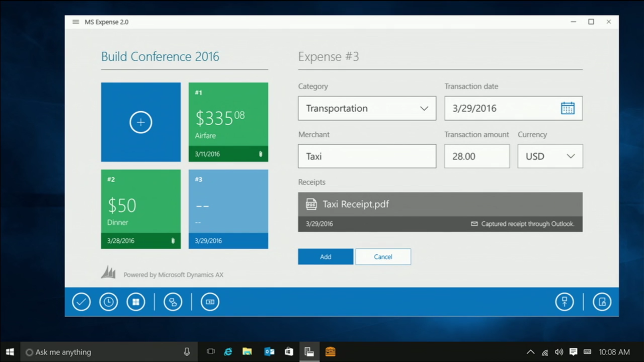This screenshot has width=644, height=362.
Task: Select the #1 Airfare expense tile
Action: tap(228, 122)
